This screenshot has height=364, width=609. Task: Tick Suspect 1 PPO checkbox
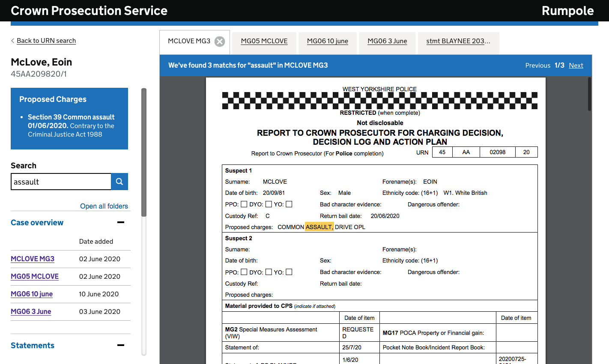tap(244, 204)
